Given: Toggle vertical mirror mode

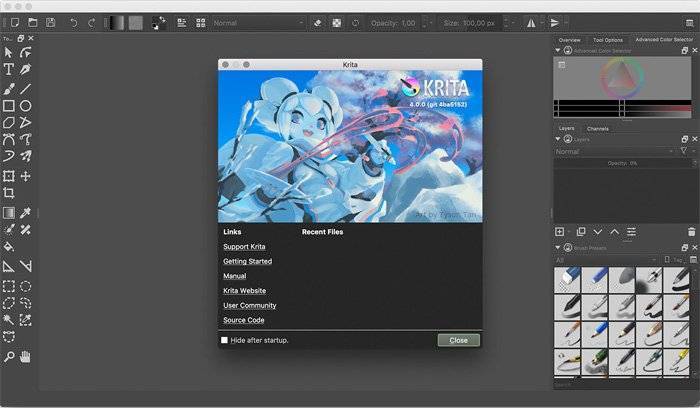Looking at the screenshot, I should click(x=554, y=23).
